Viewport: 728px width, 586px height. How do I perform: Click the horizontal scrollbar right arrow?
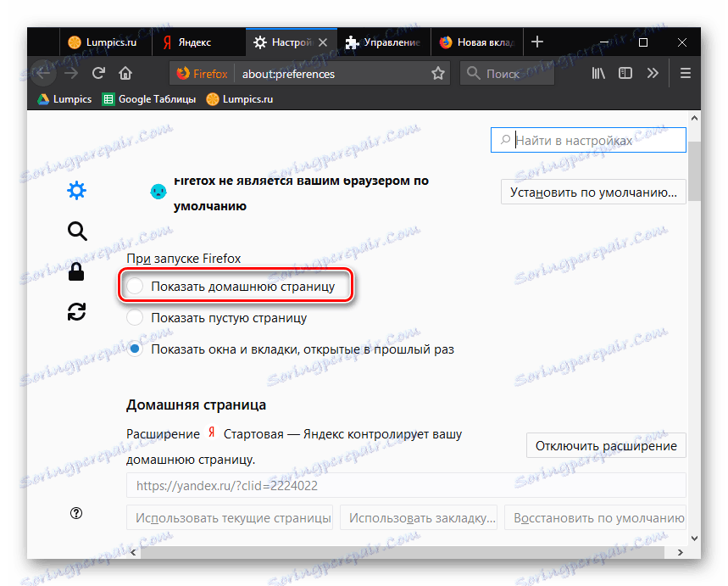[x=681, y=552]
